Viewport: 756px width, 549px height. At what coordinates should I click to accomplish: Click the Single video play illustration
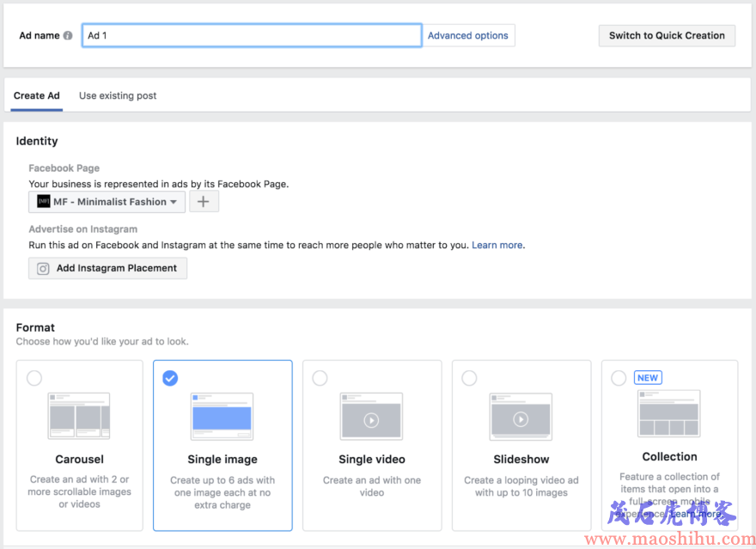pyautogui.click(x=371, y=416)
